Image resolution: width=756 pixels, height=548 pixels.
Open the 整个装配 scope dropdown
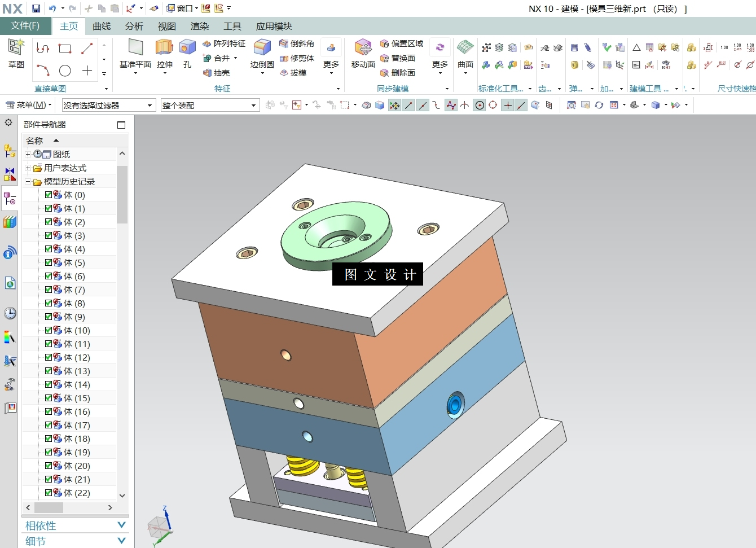209,106
